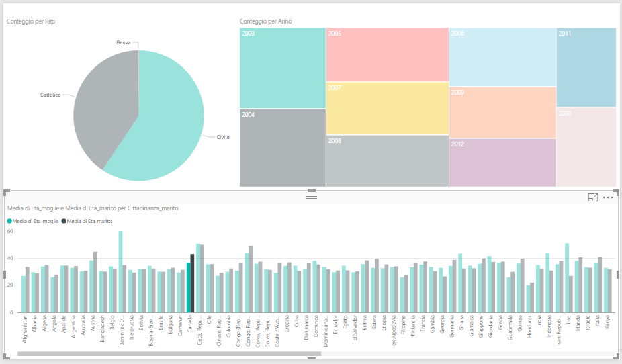Viewport: 622px width, 364px height.
Task: Select the teal Canada moglie bar
Action: point(189,287)
